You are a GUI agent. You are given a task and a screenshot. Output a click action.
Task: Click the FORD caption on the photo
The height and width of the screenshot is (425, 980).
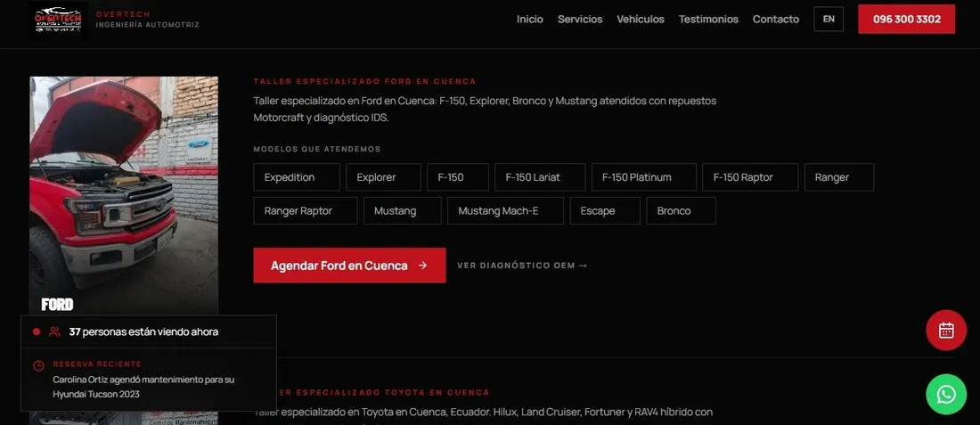coord(57,305)
